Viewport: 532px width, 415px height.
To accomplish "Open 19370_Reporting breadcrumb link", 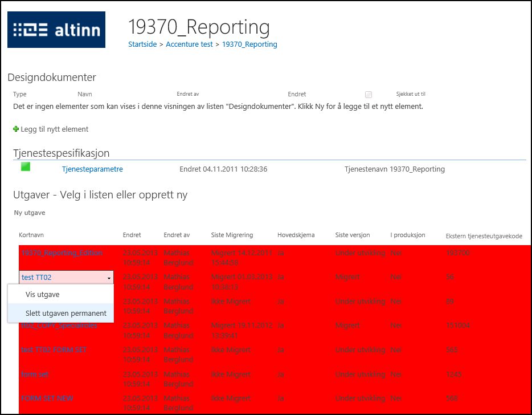I will tap(249, 44).
